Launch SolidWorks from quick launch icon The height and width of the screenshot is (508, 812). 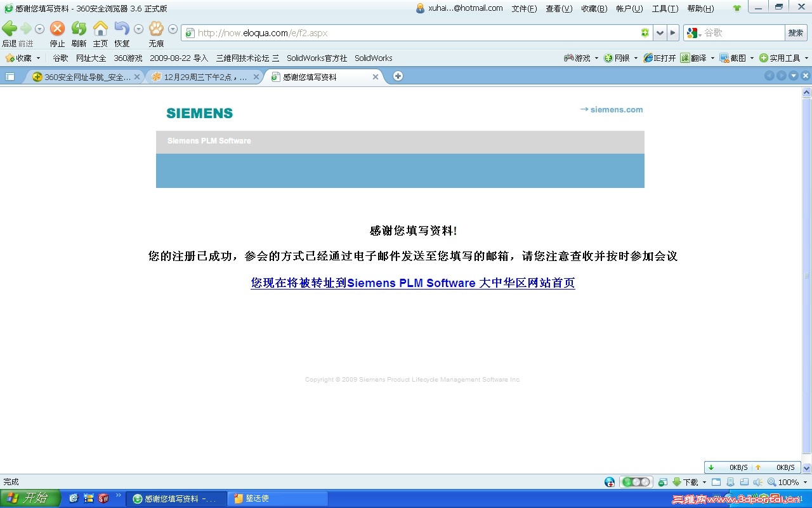103,498
